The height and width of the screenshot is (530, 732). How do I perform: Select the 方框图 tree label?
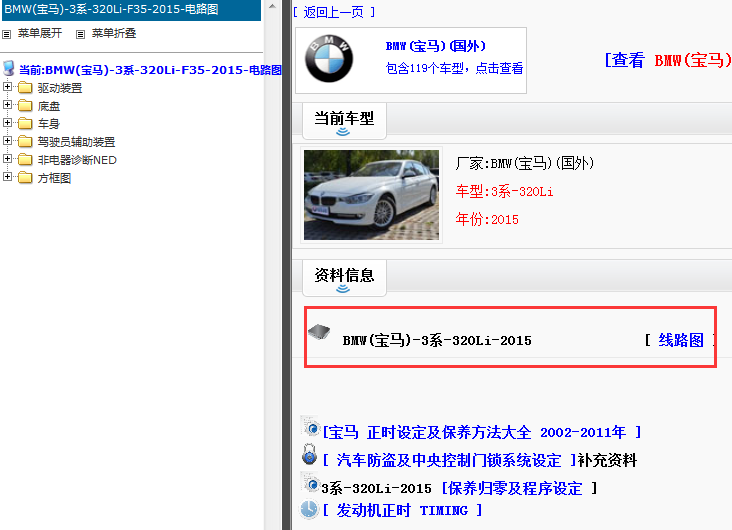(54, 178)
